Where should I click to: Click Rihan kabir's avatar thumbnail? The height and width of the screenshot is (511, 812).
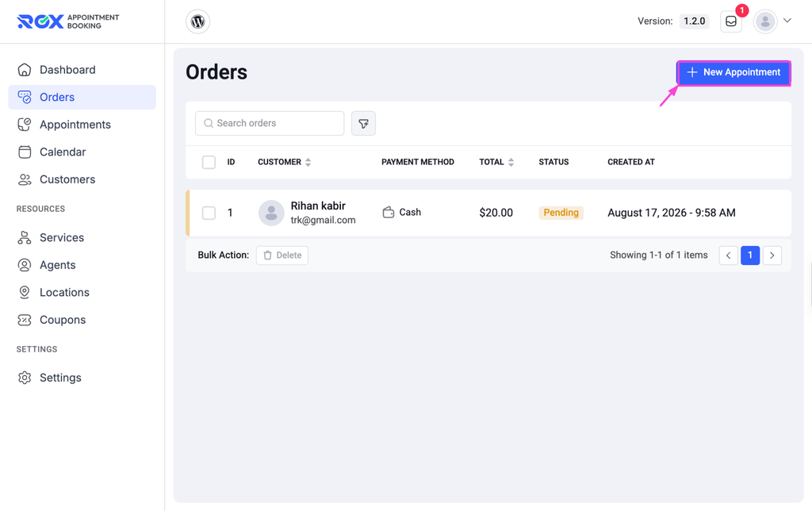coord(271,213)
